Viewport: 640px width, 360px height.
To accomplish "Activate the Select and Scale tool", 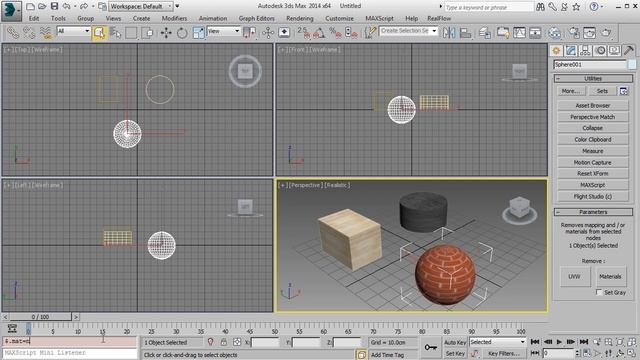I will [198, 33].
